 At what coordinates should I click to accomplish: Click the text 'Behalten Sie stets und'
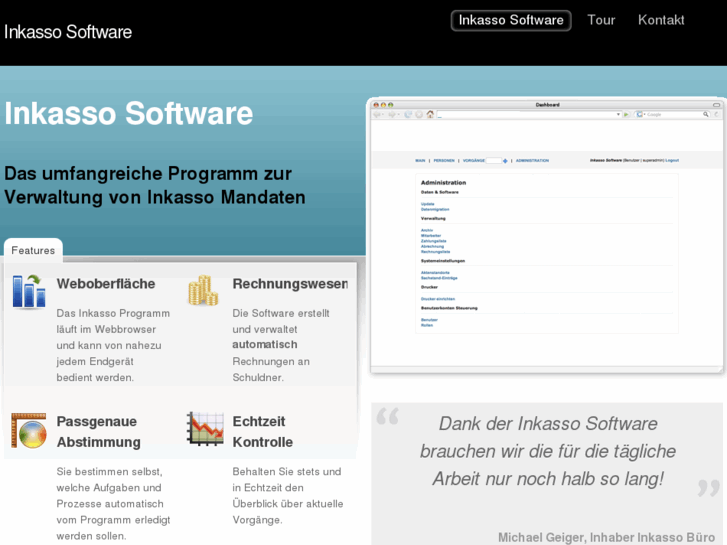tap(287, 472)
